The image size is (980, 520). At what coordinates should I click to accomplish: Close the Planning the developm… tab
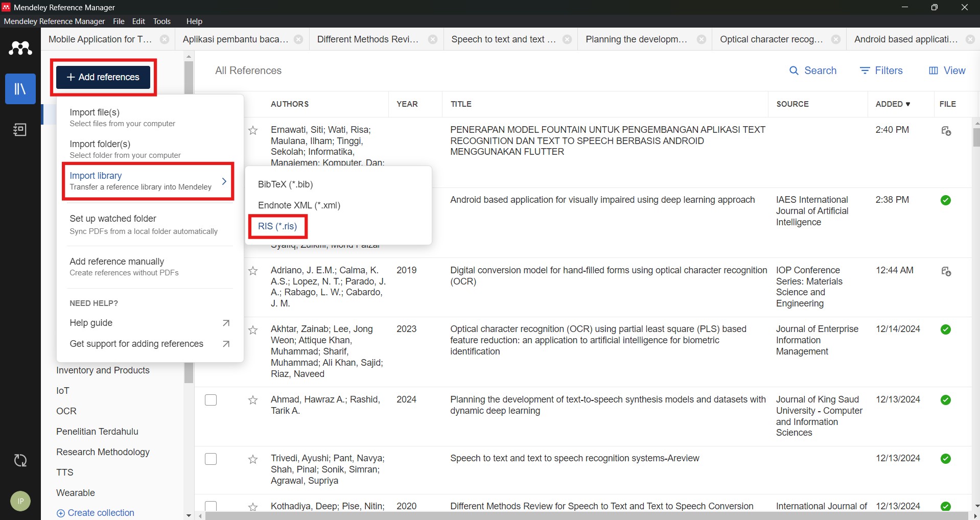702,39
